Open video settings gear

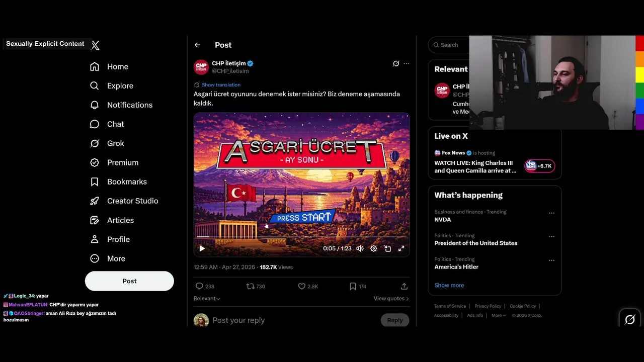[x=374, y=248]
